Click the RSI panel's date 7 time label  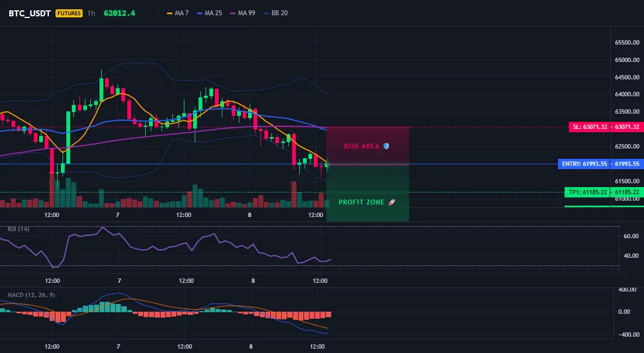click(119, 281)
